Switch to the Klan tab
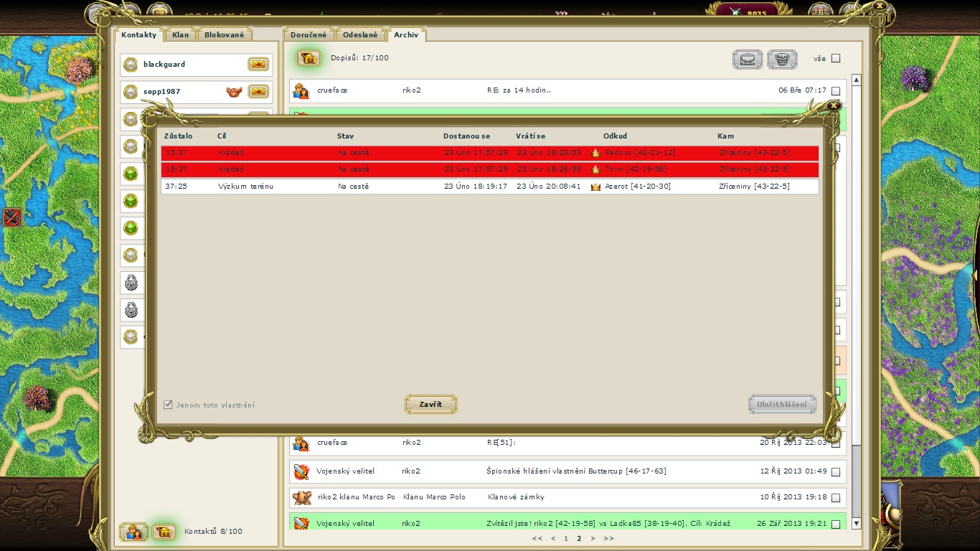 point(181,34)
